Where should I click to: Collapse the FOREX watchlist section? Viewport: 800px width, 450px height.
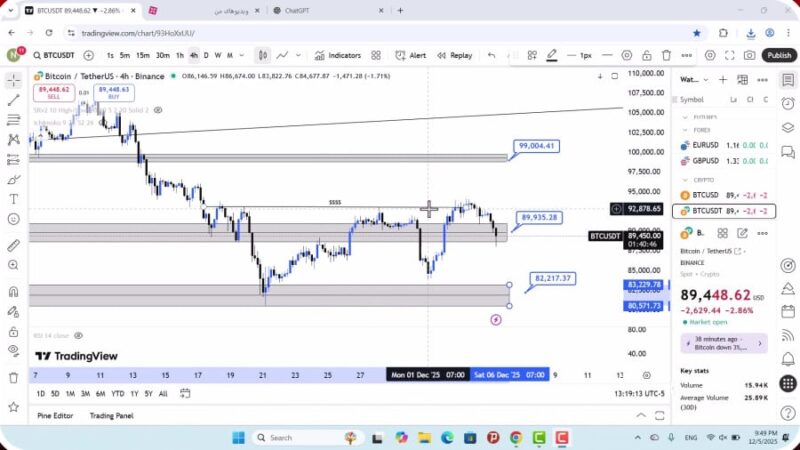point(685,128)
